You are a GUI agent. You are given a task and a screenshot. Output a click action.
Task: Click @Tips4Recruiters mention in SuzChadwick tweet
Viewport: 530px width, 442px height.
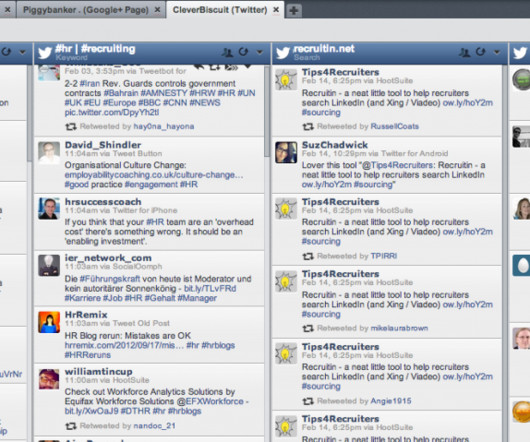(x=397, y=165)
